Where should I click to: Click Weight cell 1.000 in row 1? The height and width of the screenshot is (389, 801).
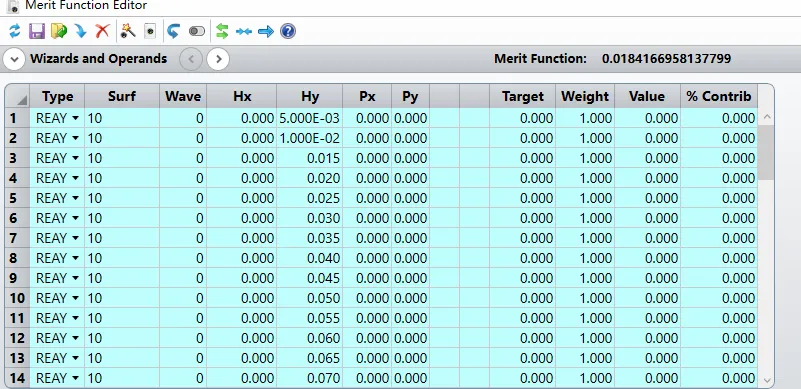pyautogui.click(x=585, y=119)
